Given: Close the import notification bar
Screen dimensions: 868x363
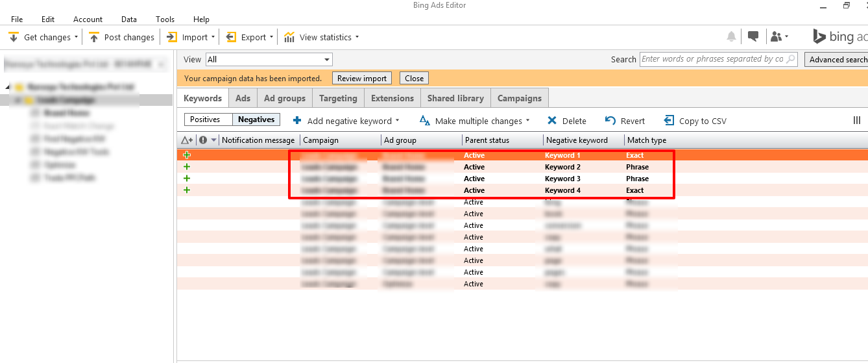Looking at the screenshot, I should (x=415, y=78).
